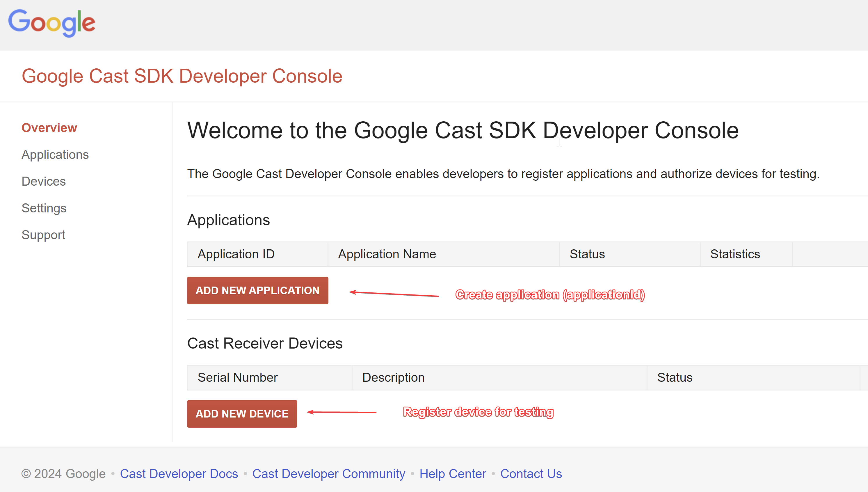Click ADD NEW APPLICATION
The image size is (868, 492).
click(x=257, y=290)
